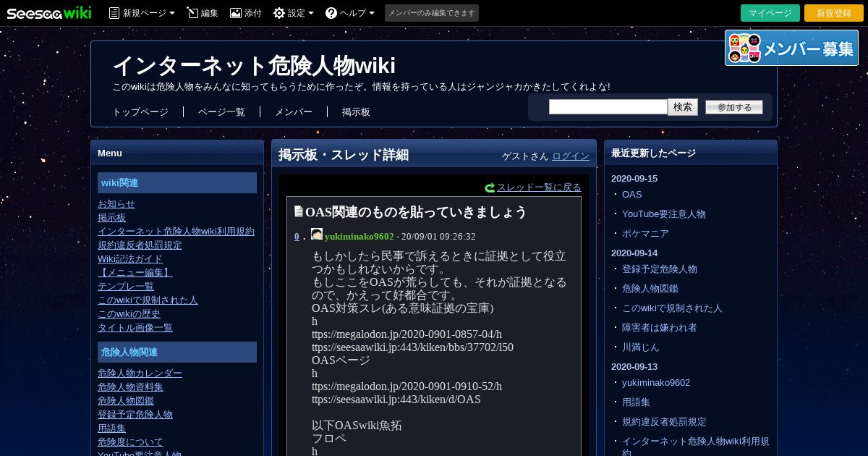
Task: Open yukiminako9602 page in recent updates
Action: 656,383
